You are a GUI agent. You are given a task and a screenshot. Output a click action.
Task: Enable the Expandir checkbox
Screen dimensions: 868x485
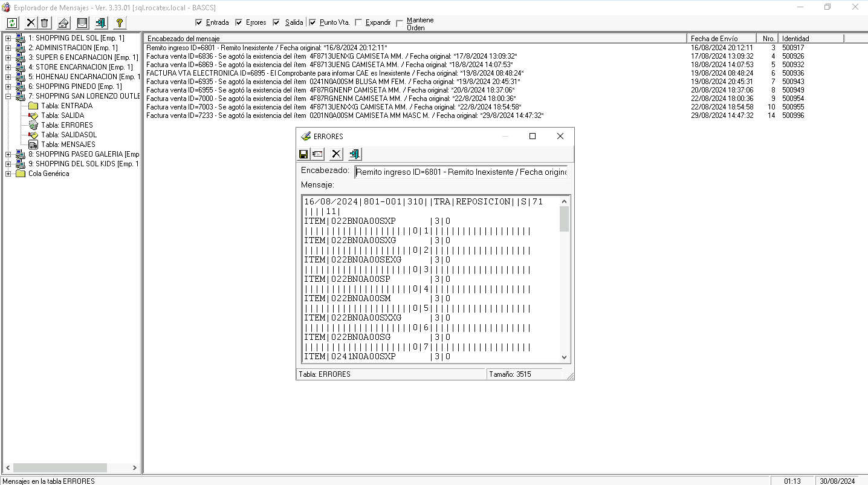tap(358, 22)
